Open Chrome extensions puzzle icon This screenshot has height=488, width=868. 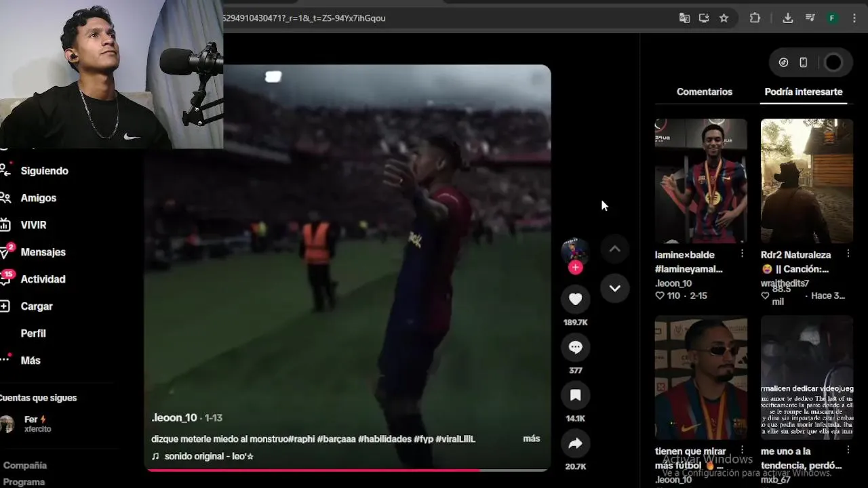pos(755,18)
